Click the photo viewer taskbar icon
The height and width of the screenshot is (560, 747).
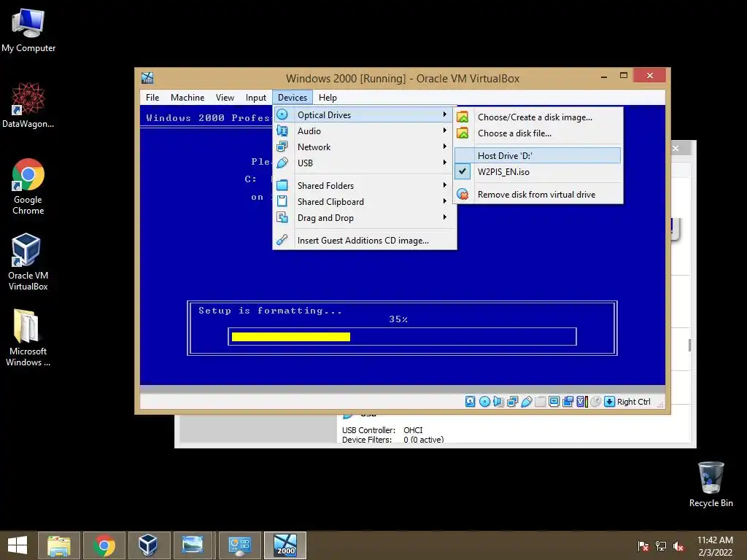click(193, 545)
